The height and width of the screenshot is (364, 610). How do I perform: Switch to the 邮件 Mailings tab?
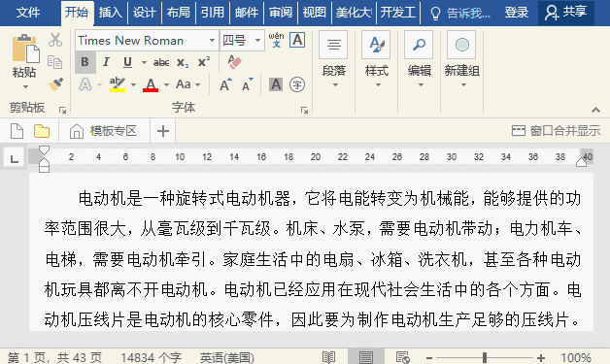[x=247, y=13]
